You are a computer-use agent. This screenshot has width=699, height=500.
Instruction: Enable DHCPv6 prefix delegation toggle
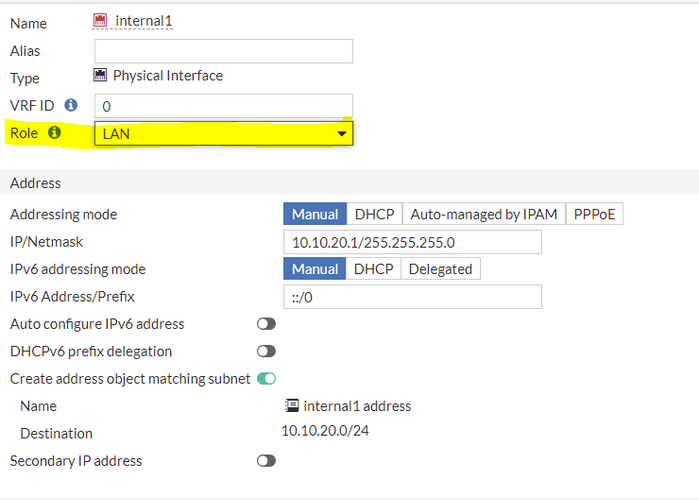pos(266,351)
